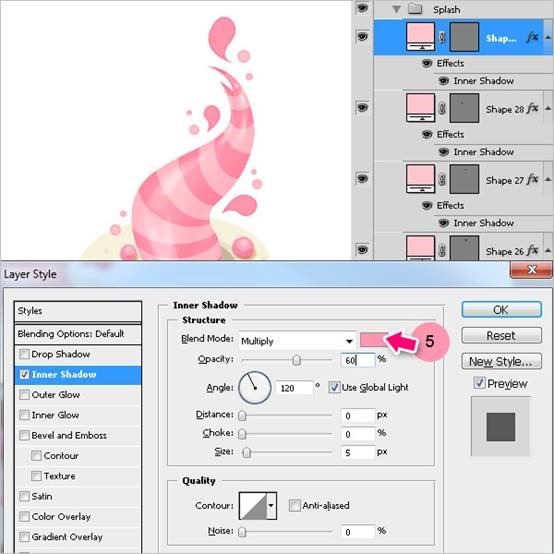Image resolution: width=554 pixels, height=554 pixels.
Task: Click the fx icon on Shape 26 layer
Action: click(532, 251)
